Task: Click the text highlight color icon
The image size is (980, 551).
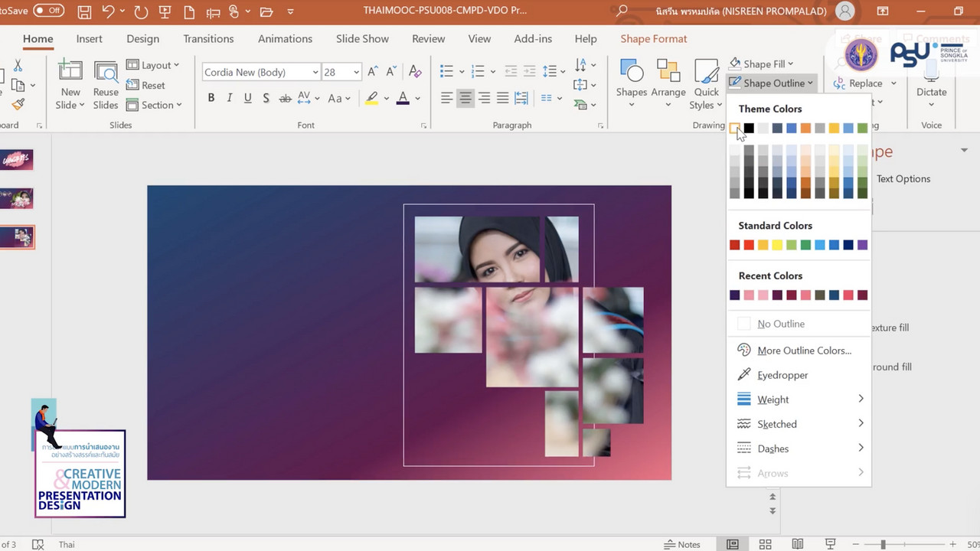Action: tap(372, 98)
